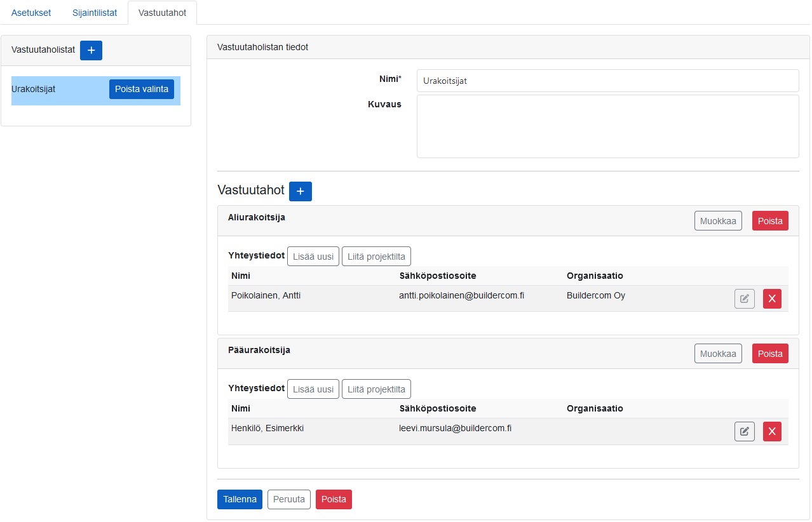Add new Vastuutahot entry with plus icon
This screenshot has height=522, width=812.
tap(301, 191)
